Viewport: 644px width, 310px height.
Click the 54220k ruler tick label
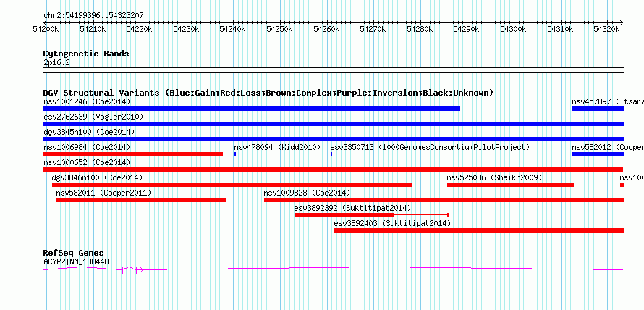click(x=139, y=29)
